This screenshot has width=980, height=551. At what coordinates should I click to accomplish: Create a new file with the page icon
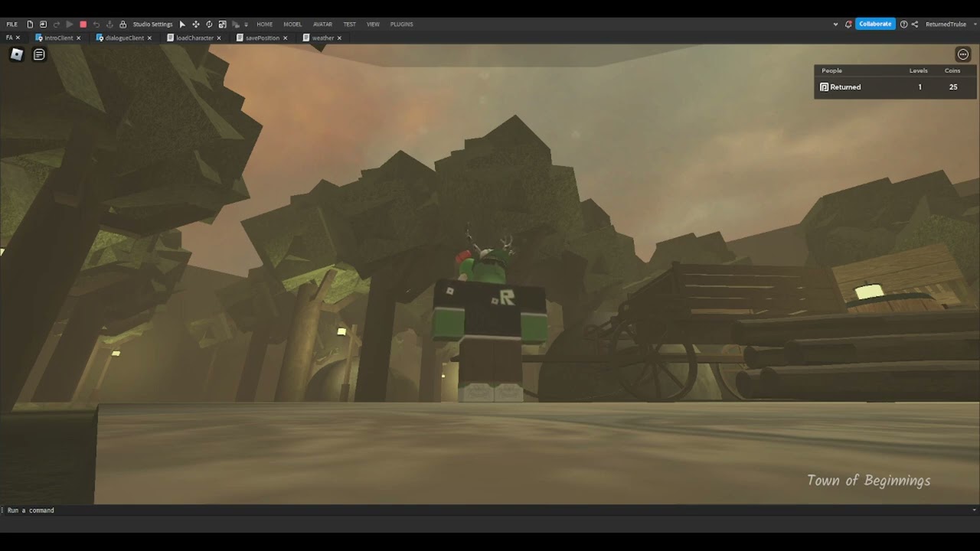click(x=30, y=24)
